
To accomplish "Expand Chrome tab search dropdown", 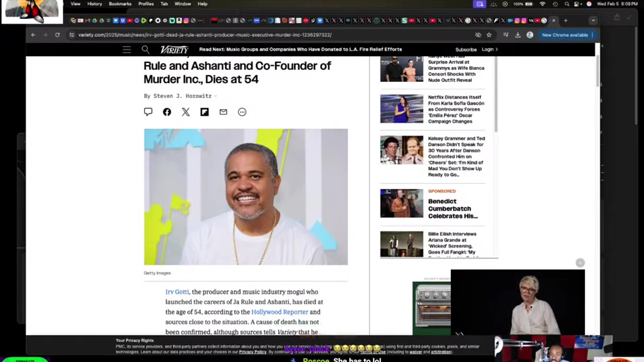I will tap(593, 21).
